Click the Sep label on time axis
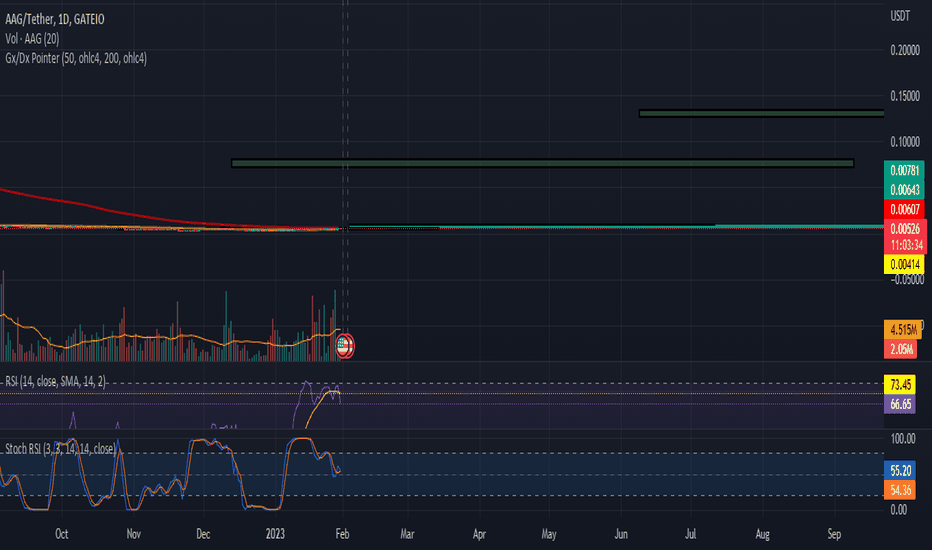 pyautogui.click(x=835, y=534)
